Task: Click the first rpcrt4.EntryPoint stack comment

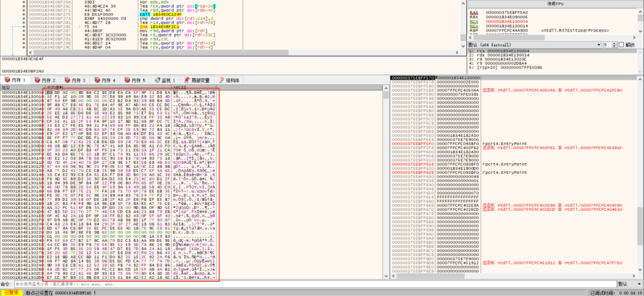Action: (x=504, y=144)
